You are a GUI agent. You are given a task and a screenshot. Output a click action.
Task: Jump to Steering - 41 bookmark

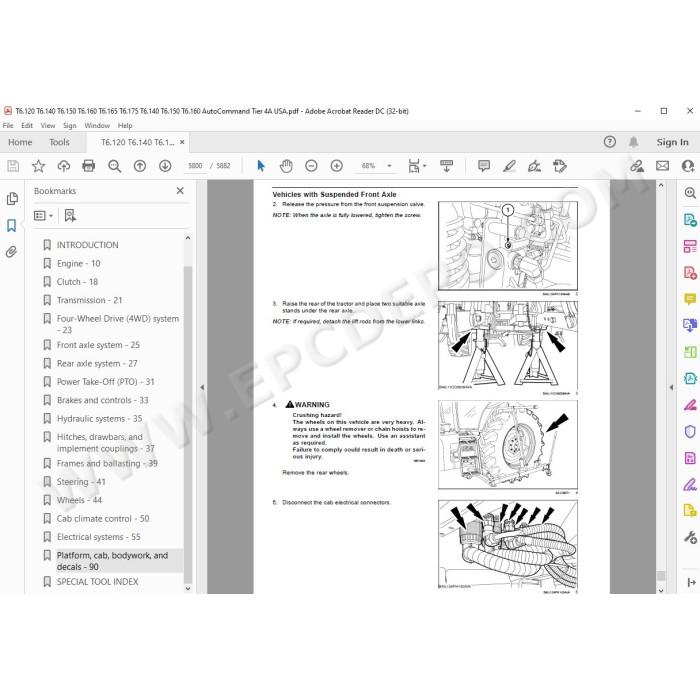pos(81,482)
